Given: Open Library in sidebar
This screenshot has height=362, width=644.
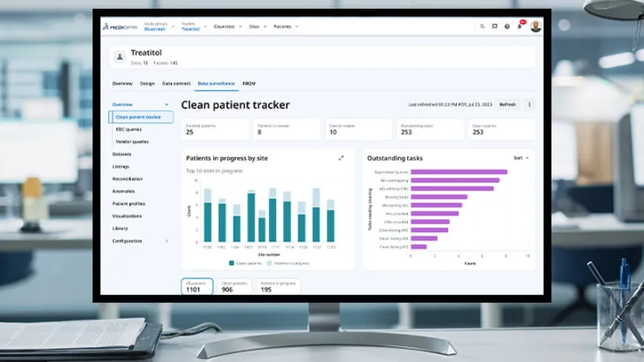Looking at the screenshot, I should [120, 228].
